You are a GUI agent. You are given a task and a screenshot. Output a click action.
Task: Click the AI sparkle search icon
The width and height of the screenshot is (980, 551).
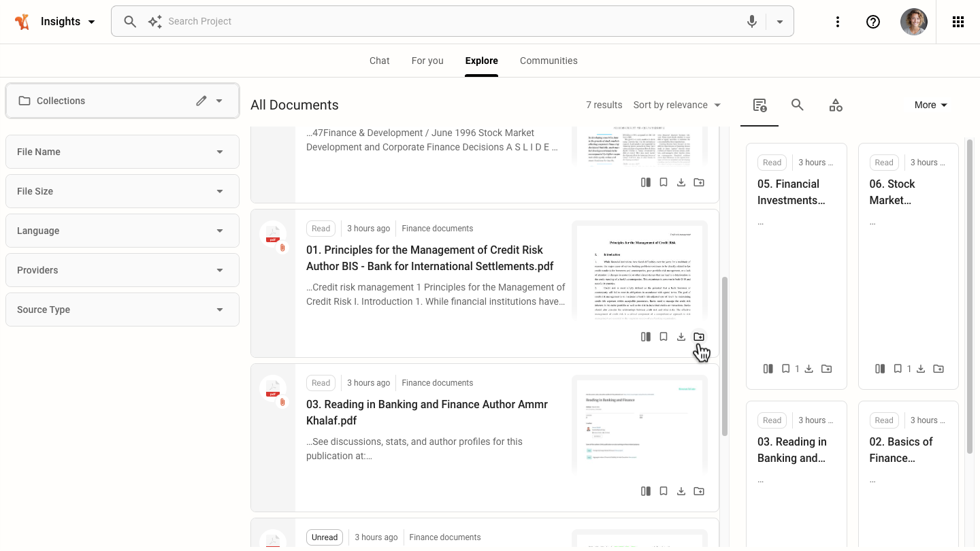point(155,22)
